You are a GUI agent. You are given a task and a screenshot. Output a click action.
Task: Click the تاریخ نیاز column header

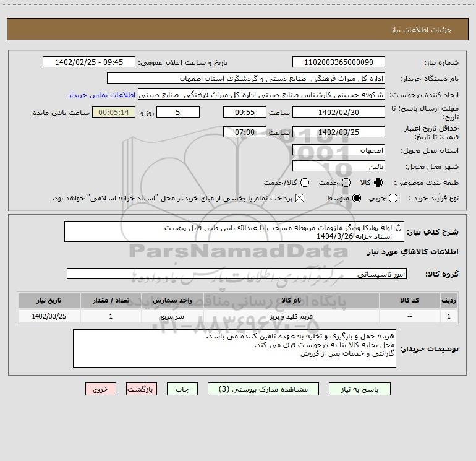[49, 300]
